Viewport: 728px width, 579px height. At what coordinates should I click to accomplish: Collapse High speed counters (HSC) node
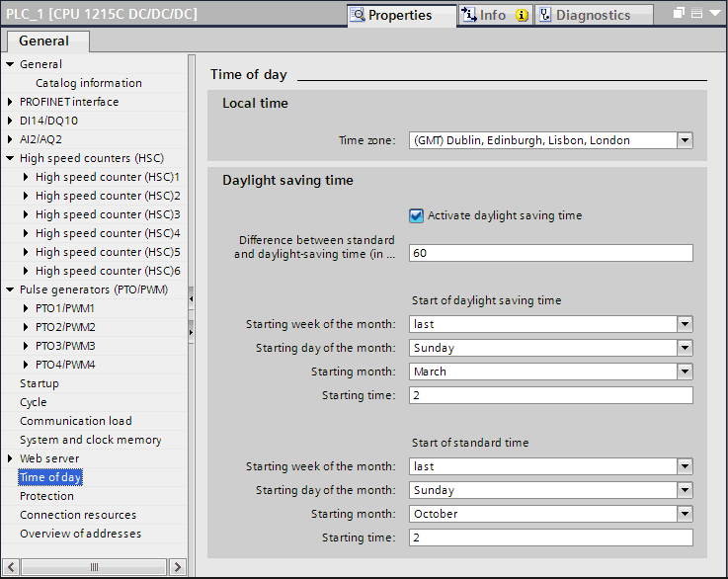(10, 158)
